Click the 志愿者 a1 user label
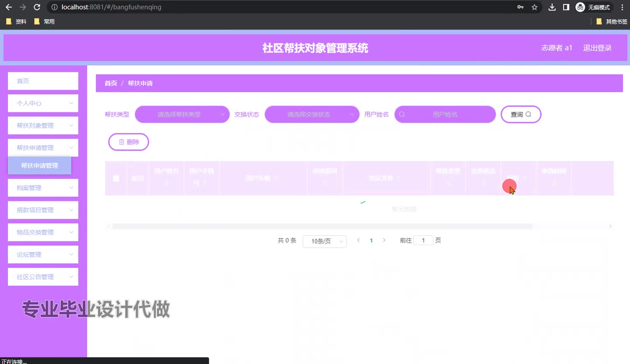 click(x=557, y=48)
